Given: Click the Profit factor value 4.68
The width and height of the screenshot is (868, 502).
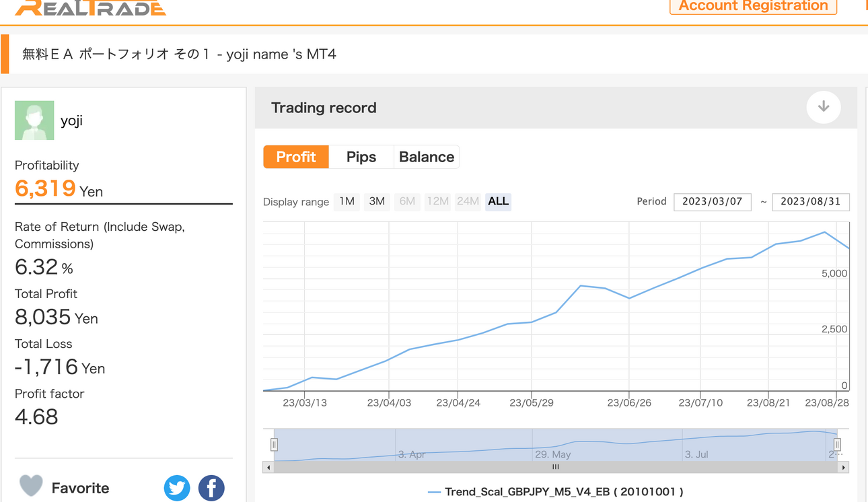Looking at the screenshot, I should click(x=36, y=417).
